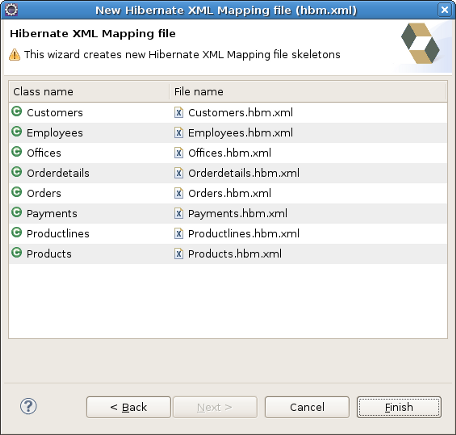
Task: Select the Orders class name
Action: 44,193
